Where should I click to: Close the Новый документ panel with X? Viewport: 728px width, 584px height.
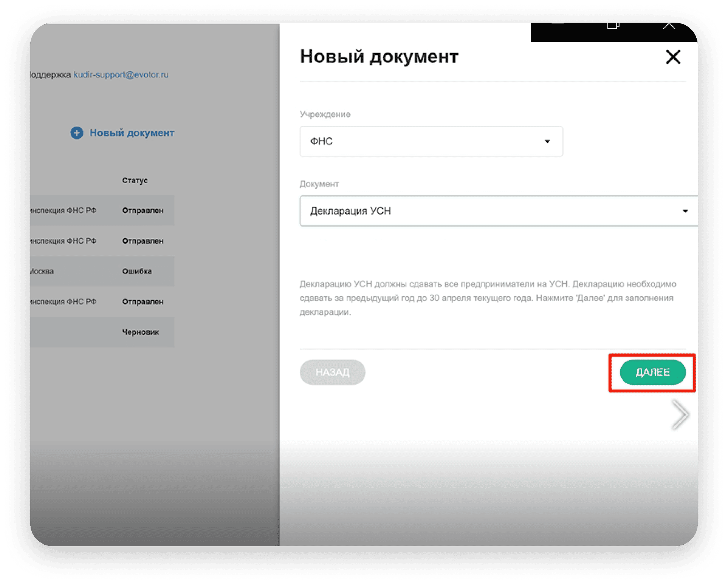[x=673, y=57]
